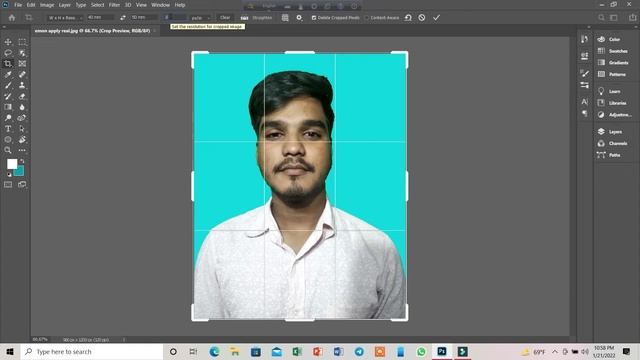
Task: Select the Gradient tool
Action: click(x=8, y=107)
